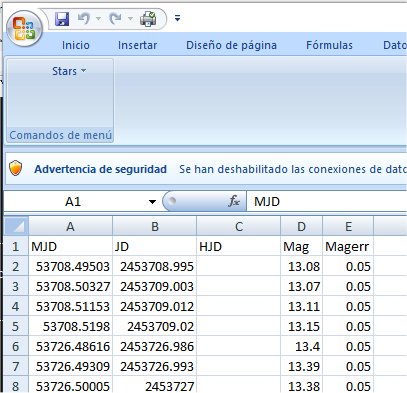Open undo history dropdown arrow

[98, 19]
